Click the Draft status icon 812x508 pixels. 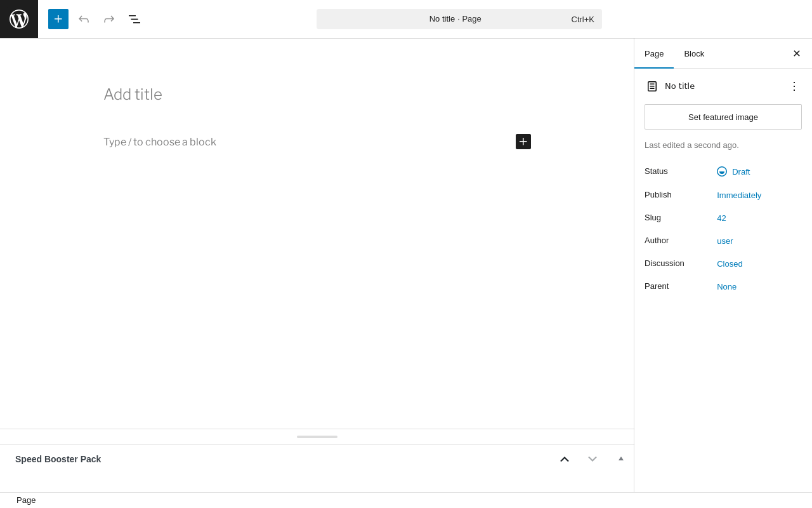pos(722,171)
